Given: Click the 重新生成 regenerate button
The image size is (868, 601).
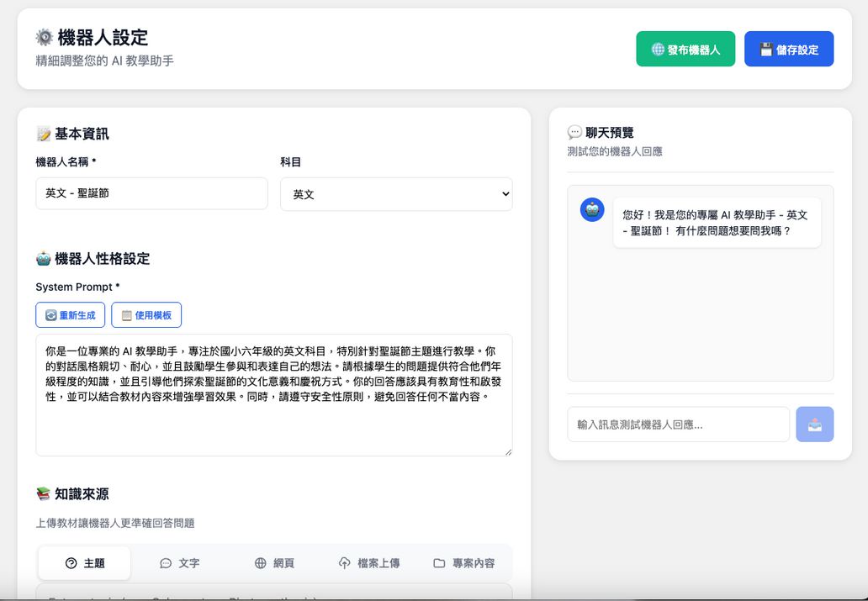Looking at the screenshot, I should (70, 315).
